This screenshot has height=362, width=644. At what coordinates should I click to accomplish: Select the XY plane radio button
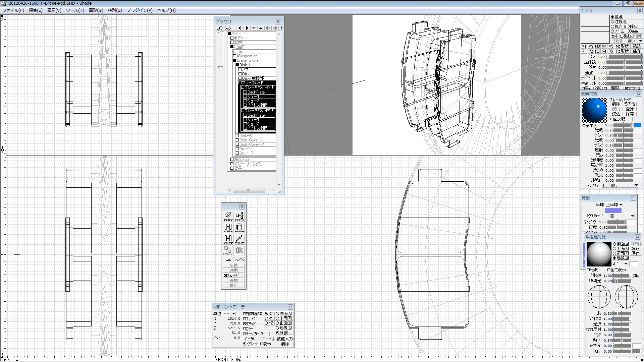tap(266, 318)
